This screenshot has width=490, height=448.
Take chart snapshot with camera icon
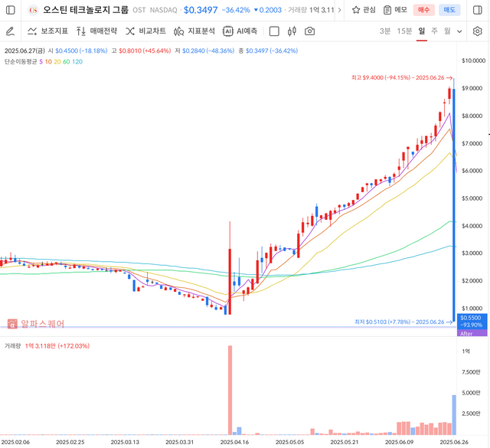(309, 31)
